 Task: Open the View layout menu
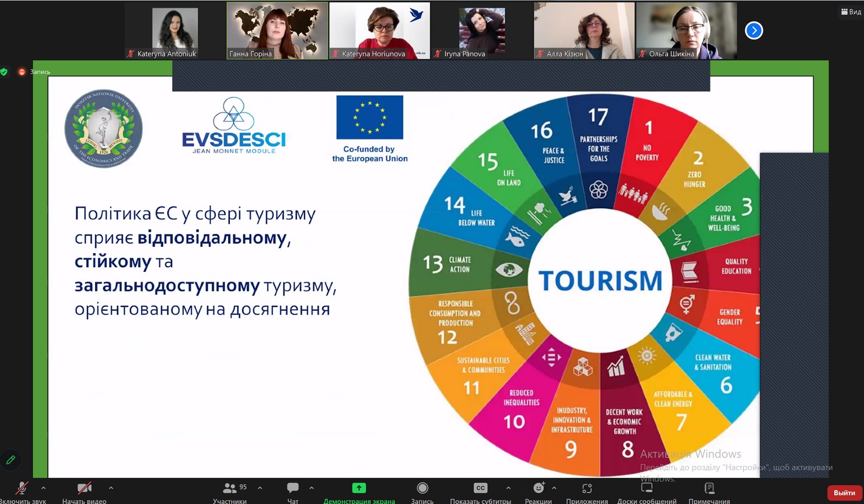pos(851,12)
